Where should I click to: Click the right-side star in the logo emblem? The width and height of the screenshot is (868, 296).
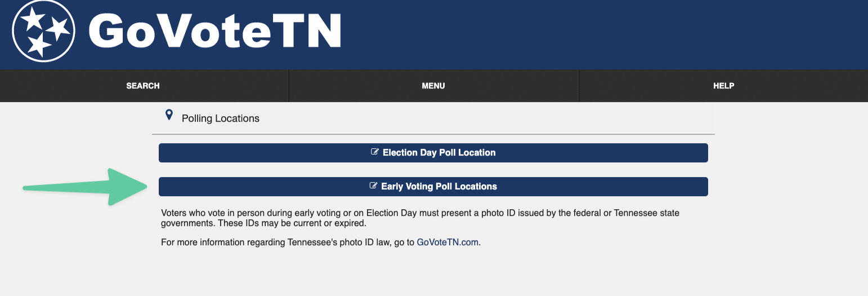point(57,27)
